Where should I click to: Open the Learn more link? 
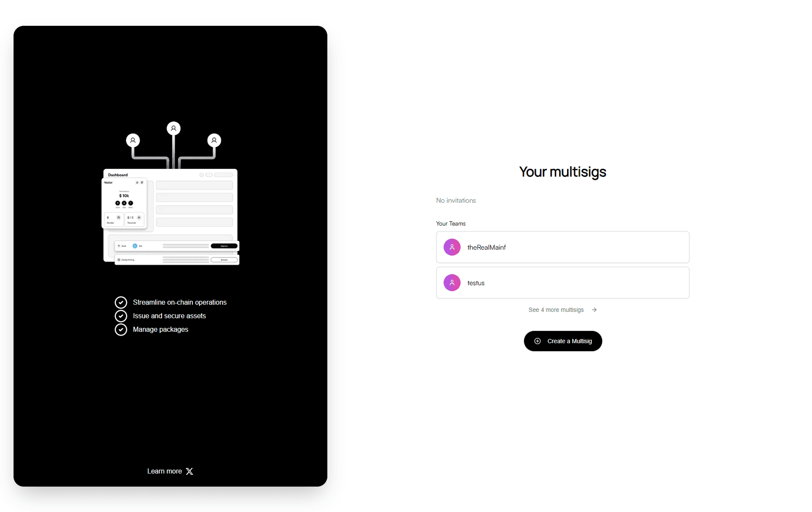pyautogui.click(x=165, y=471)
